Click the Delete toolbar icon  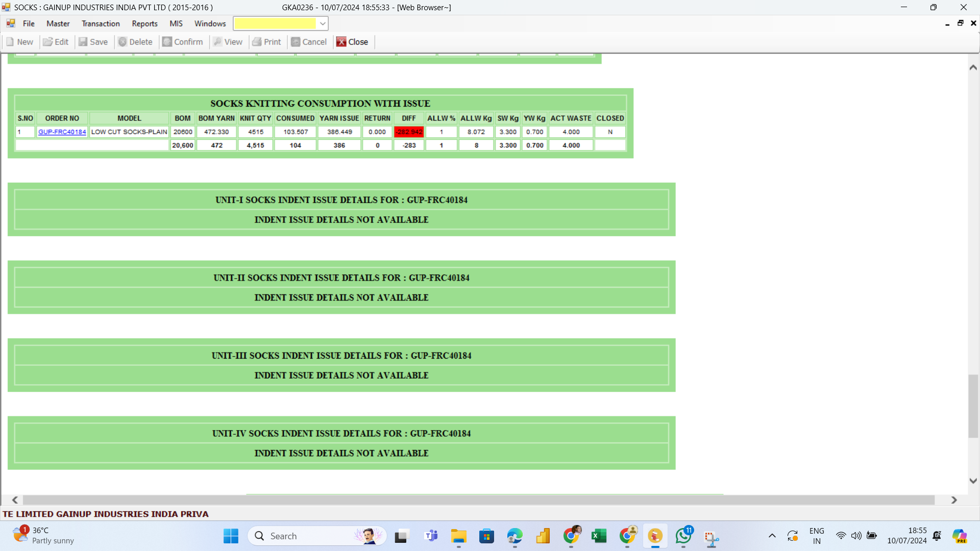coord(122,42)
